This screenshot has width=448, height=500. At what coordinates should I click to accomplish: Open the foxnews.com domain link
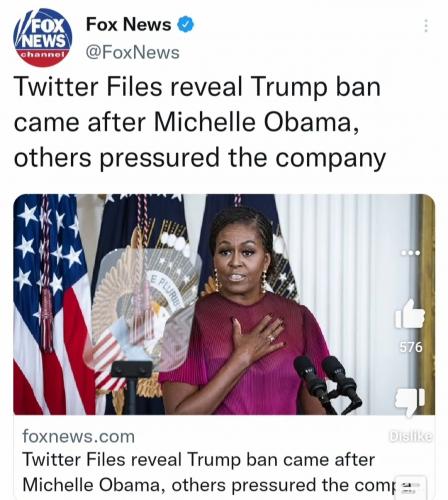pyautogui.click(x=79, y=436)
